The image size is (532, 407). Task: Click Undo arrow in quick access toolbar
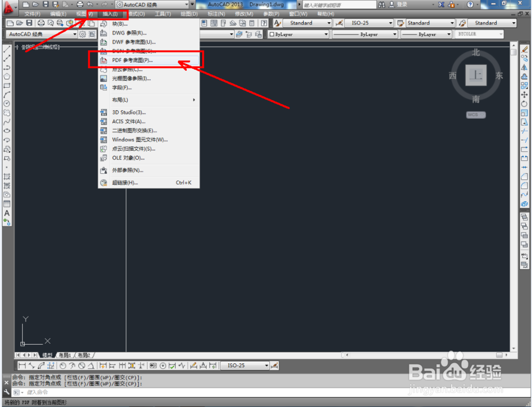90,4
